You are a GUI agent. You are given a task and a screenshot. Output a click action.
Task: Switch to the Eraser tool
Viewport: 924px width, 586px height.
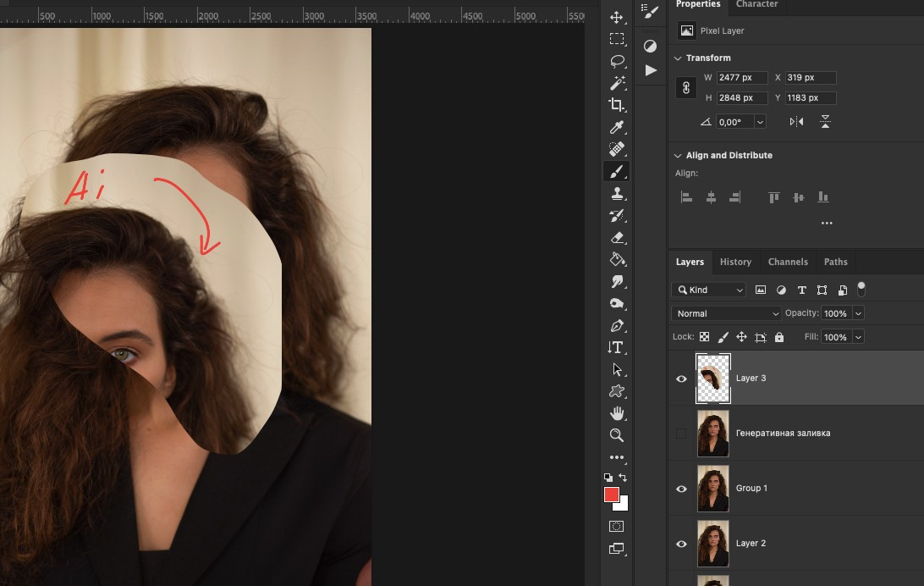point(617,237)
